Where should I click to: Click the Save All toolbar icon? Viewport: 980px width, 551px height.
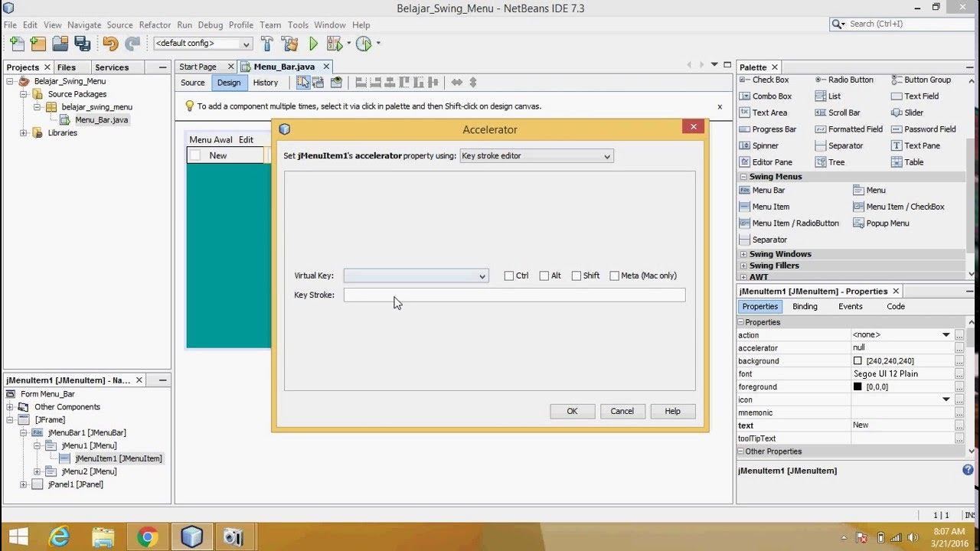(83, 44)
